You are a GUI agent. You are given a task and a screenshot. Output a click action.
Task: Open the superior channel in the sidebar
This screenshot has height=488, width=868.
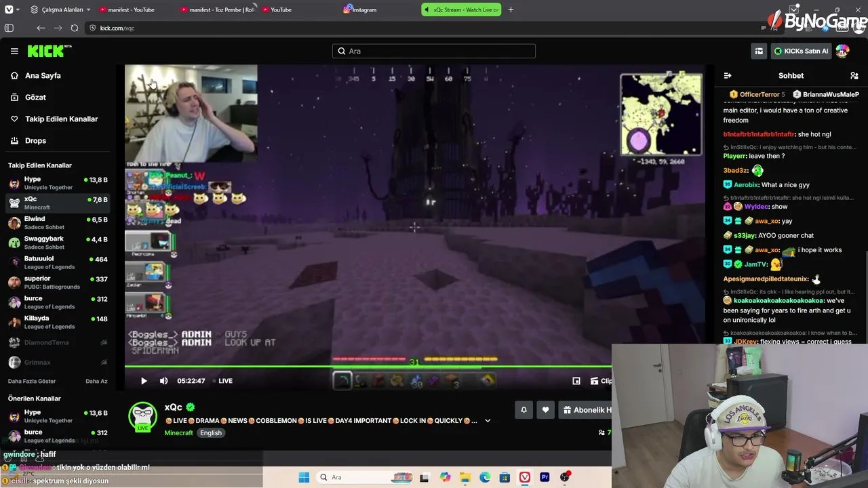coord(58,282)
